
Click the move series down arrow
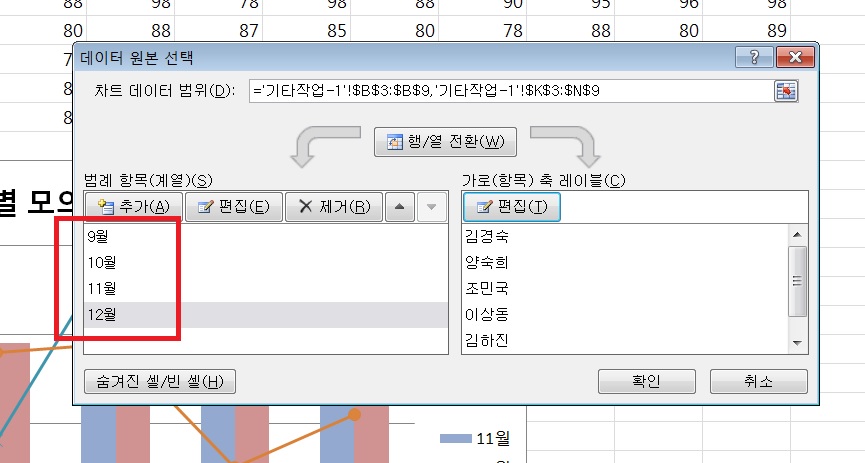pos(431,207)
